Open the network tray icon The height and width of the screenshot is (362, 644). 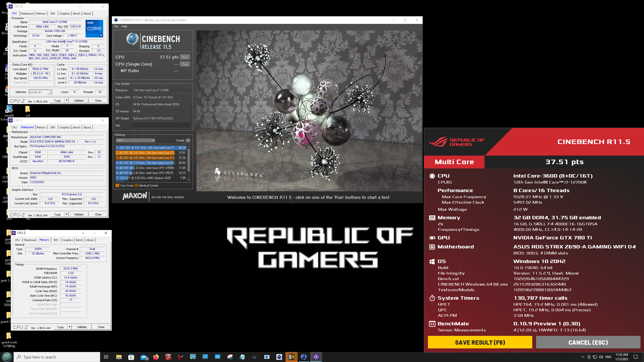pyautogui.click(x=595, y=357)
